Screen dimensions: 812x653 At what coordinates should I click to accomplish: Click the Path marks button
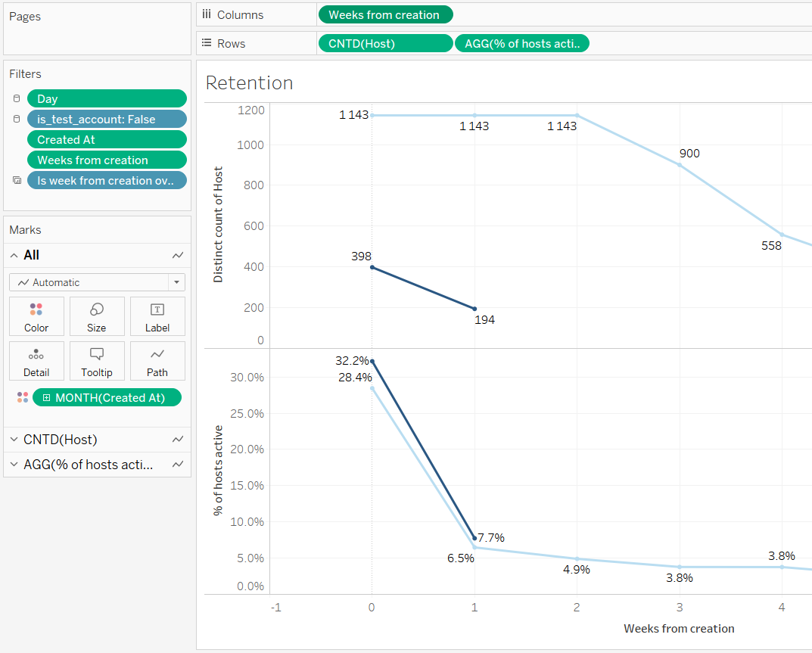[x=157, y=361]
